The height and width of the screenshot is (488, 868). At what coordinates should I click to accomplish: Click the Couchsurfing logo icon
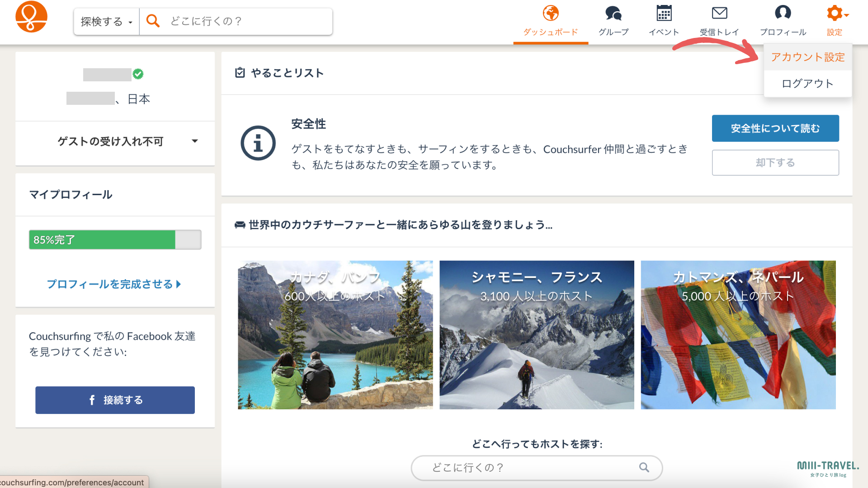click(31, 17)
